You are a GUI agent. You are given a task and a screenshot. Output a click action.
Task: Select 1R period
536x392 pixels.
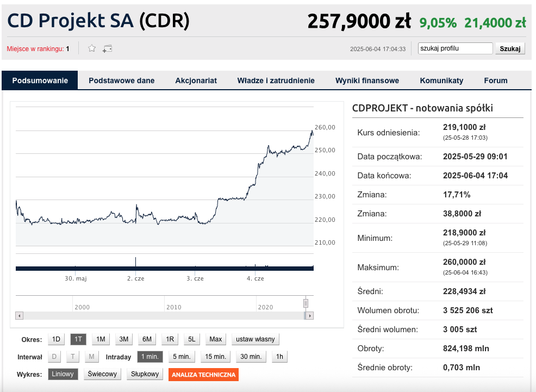[170, 339]
